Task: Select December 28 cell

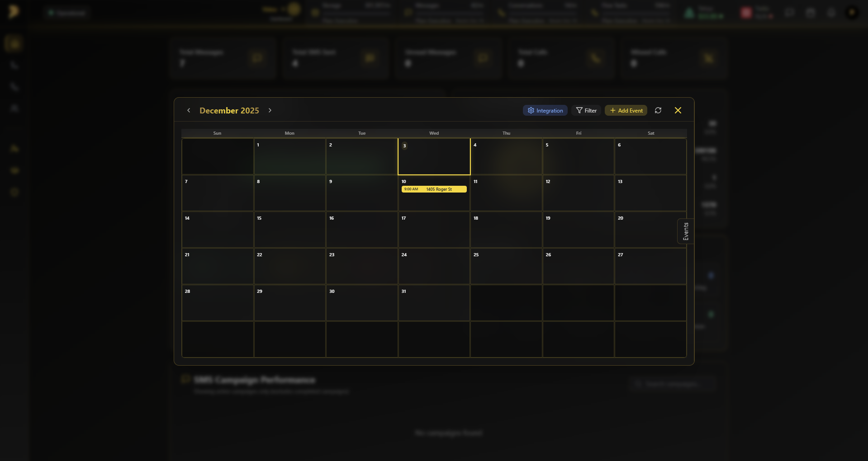Action: click(218, 303)
